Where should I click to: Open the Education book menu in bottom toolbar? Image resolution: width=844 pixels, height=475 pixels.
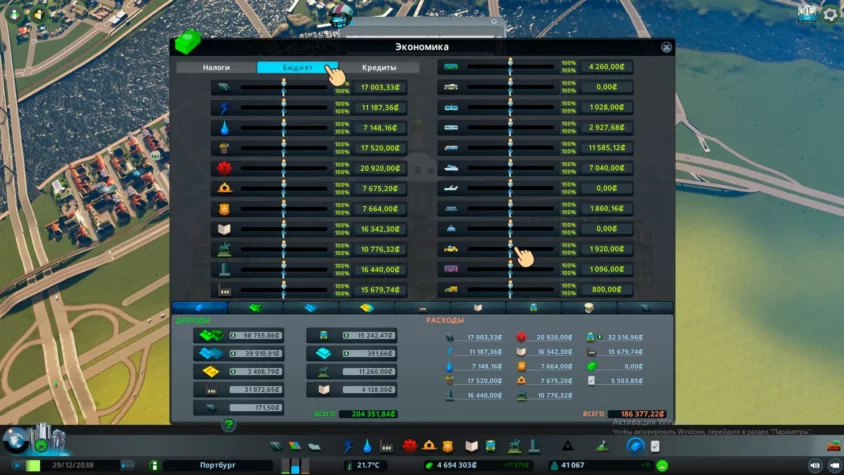pyautogui.click(x=472, y=446)
